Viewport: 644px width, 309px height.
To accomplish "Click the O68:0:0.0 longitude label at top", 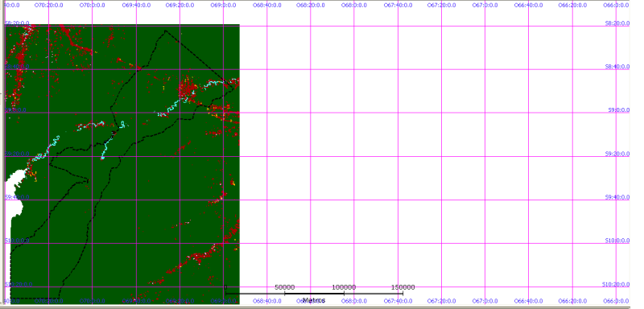I will pos(354,6).
